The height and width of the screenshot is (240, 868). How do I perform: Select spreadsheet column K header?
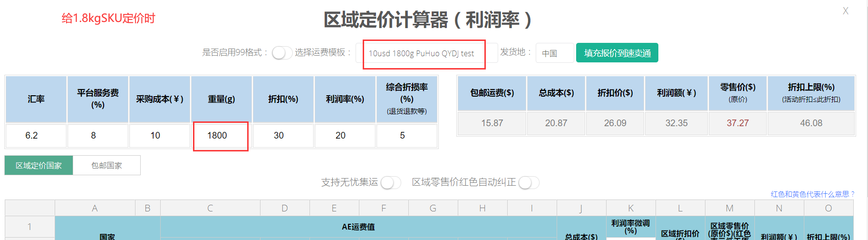[x=631, y=208]
